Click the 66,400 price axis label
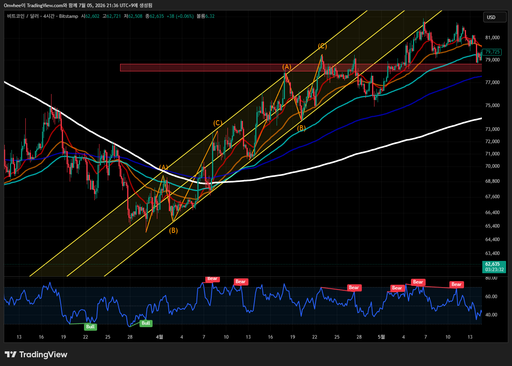 click(x=492, y=212)
